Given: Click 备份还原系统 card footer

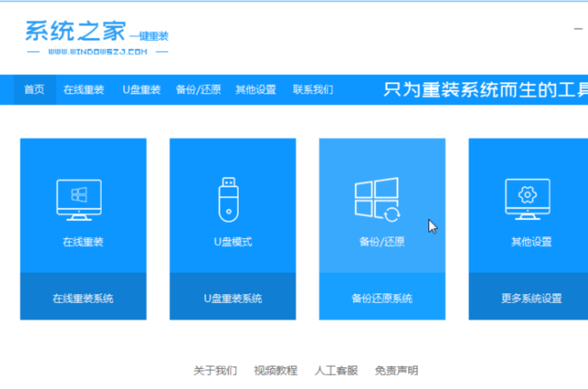Looking at the screenshot, I should [382, 296].
